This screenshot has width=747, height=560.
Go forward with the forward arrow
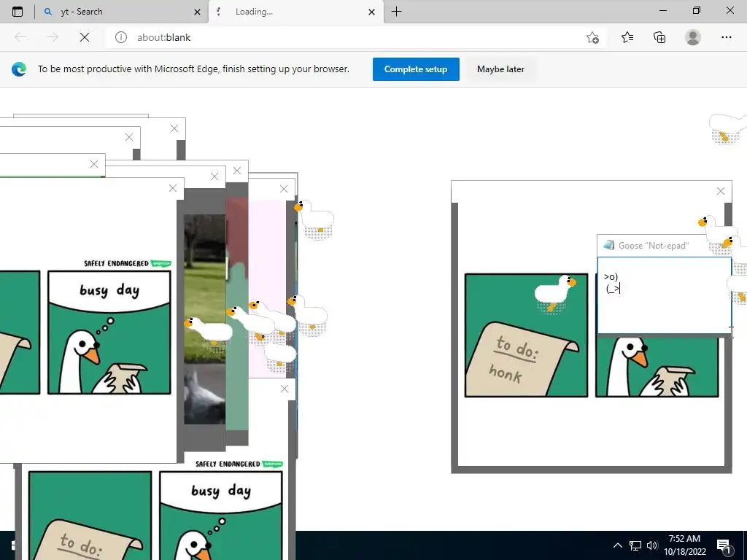pyautogui.click(x=53, y=37)
